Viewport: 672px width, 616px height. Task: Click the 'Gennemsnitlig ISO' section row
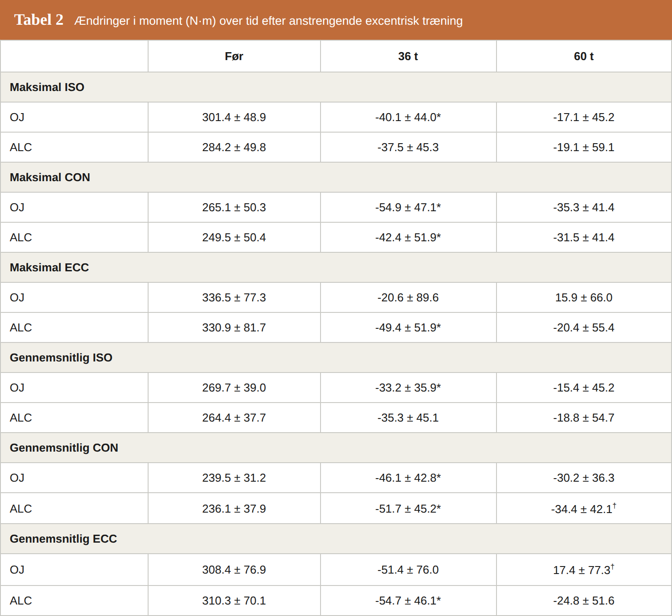[336, 357]
